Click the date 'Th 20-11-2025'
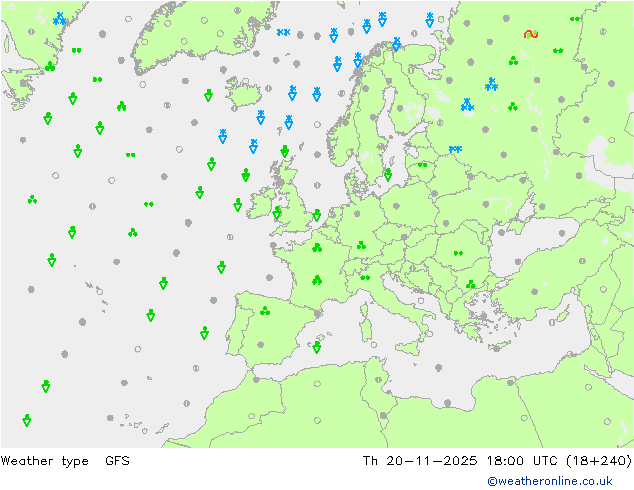This screenshot has height=490, width=634. click(420, 460)
